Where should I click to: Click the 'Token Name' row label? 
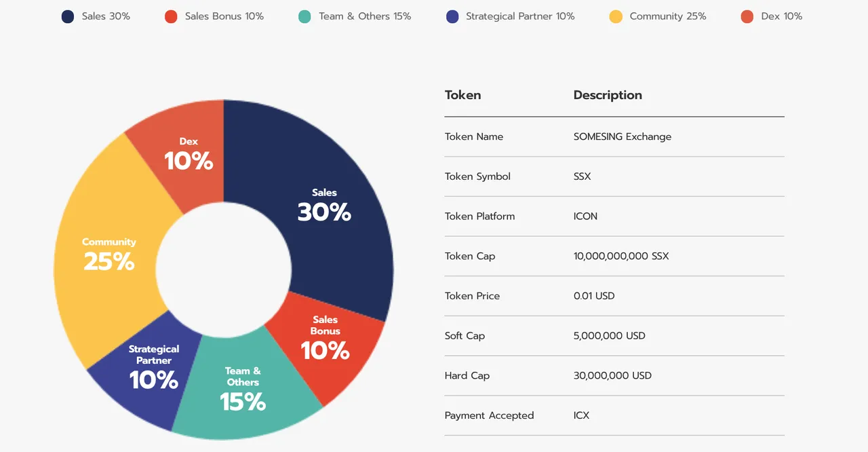tap(474, 136)
